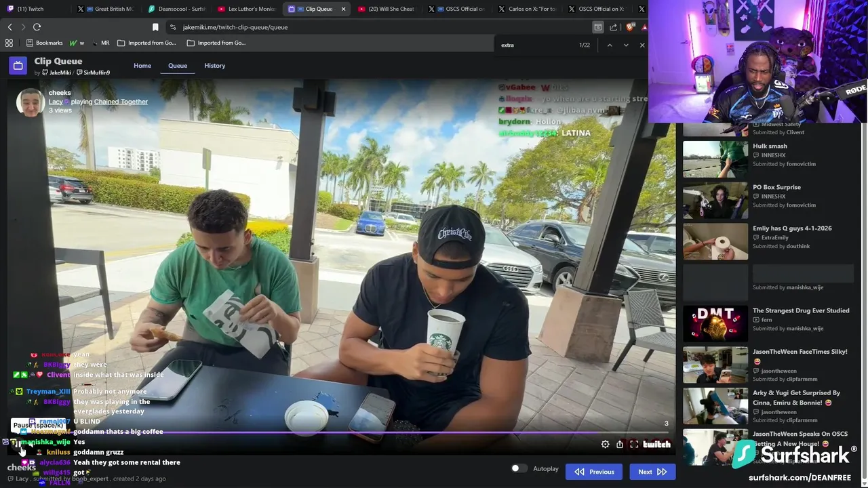Click the browser share icon in the toolbar
Image resolution: width=868 pixels, height=488 pixels.
(613, 27)
